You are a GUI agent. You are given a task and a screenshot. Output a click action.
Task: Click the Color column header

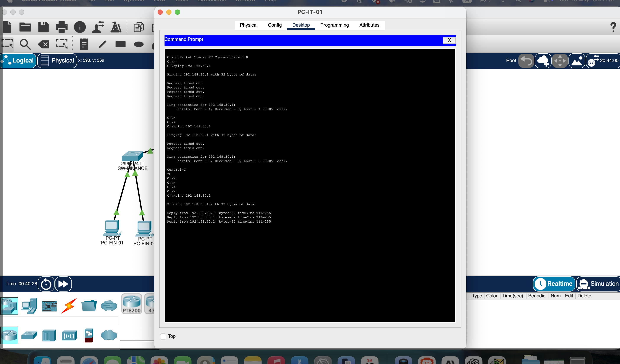coord(492,296)
